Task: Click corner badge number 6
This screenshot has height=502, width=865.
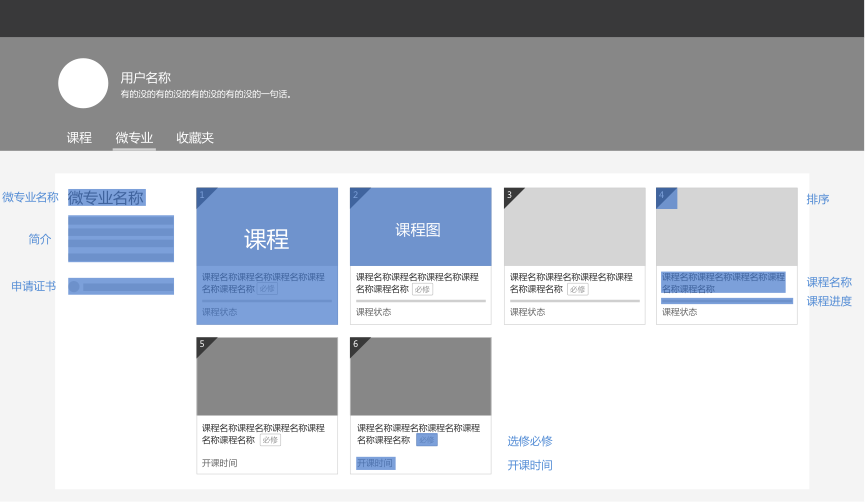Action: pos(356,344)
